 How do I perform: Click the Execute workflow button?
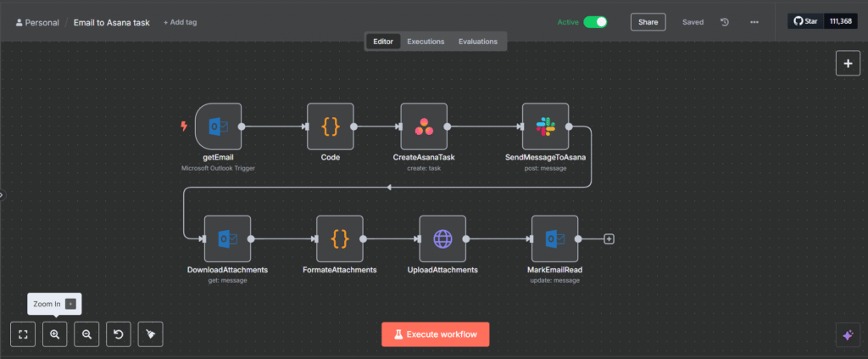point(435,334)
